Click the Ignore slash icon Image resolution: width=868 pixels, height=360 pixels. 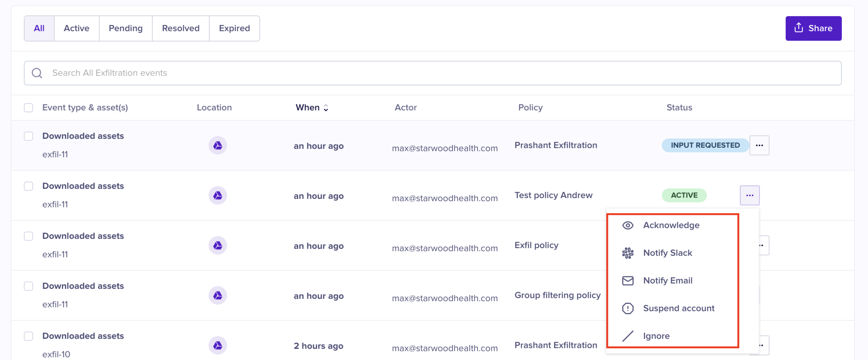point(627,336)
